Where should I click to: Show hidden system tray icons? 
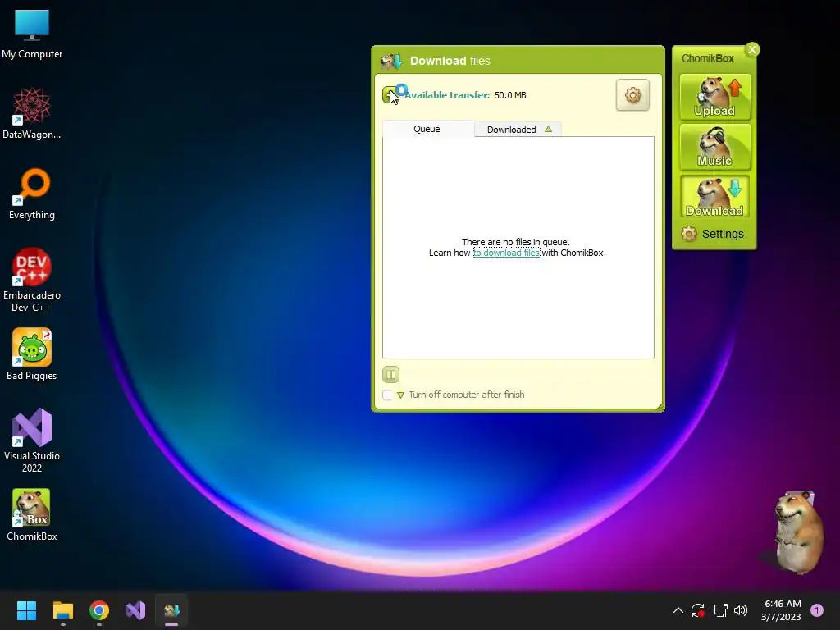click(x=678, y=610)
